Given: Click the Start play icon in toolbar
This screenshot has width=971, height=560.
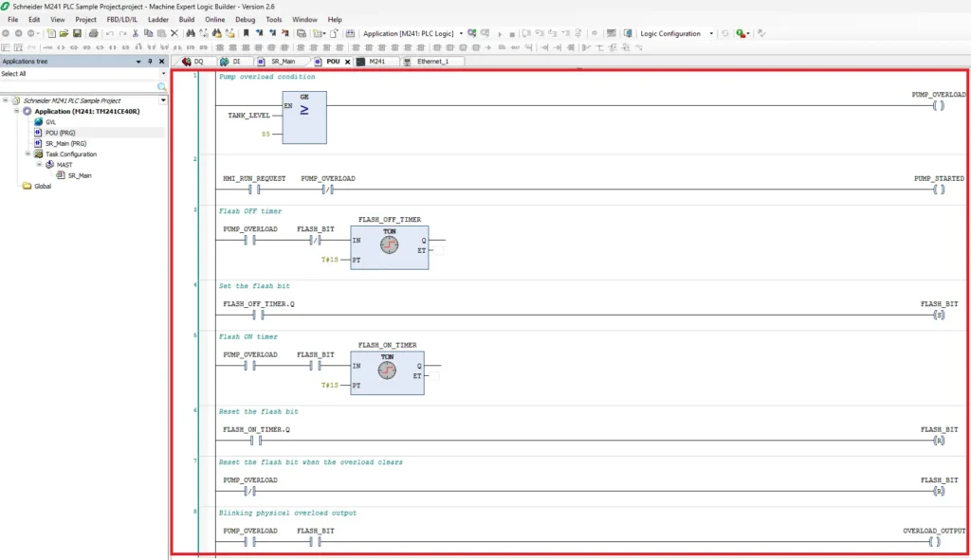Looking at the screenshot, I should [x=500, y=33].
